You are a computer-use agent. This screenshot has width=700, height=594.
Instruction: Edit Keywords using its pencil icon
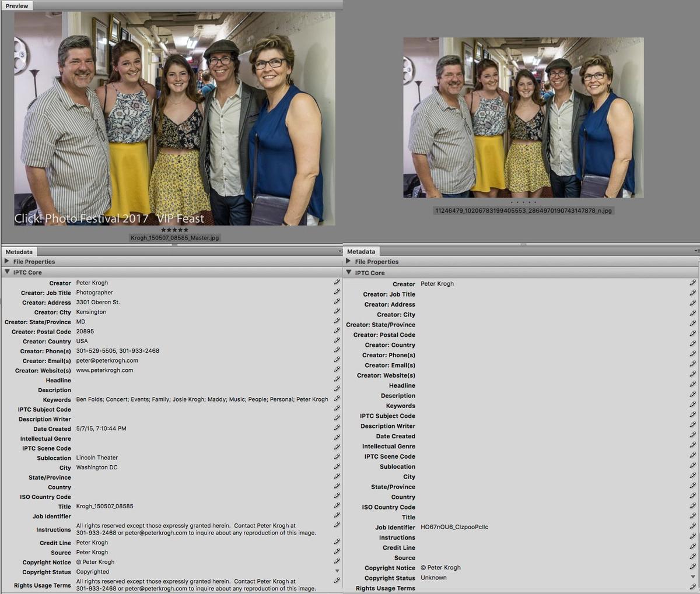coord(337,399)
